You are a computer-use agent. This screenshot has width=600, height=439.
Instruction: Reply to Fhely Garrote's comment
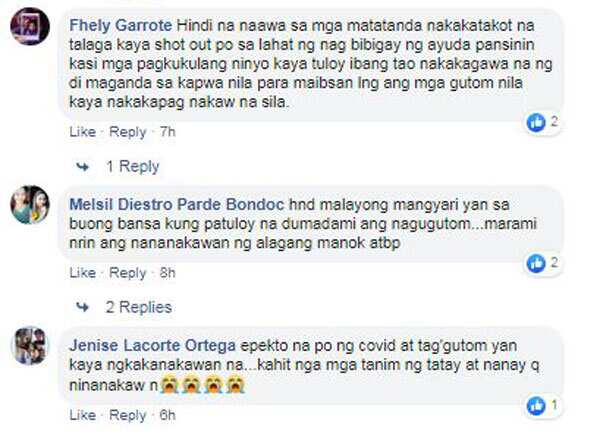128,132
